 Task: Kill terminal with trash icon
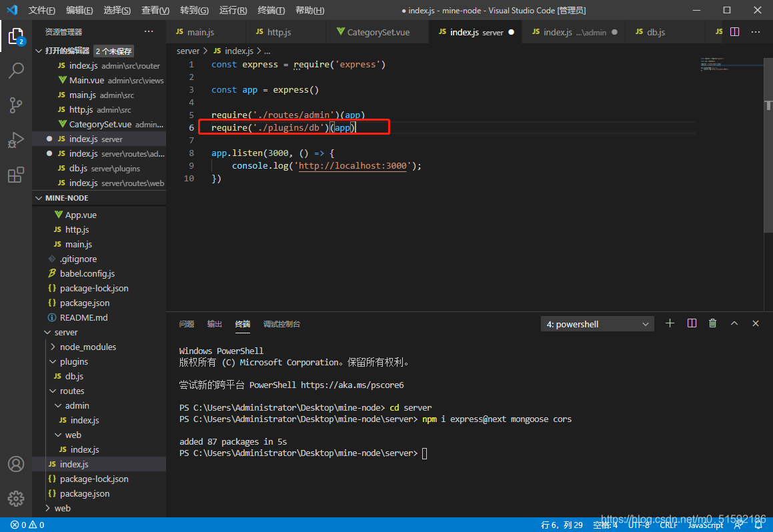(712, 323)
